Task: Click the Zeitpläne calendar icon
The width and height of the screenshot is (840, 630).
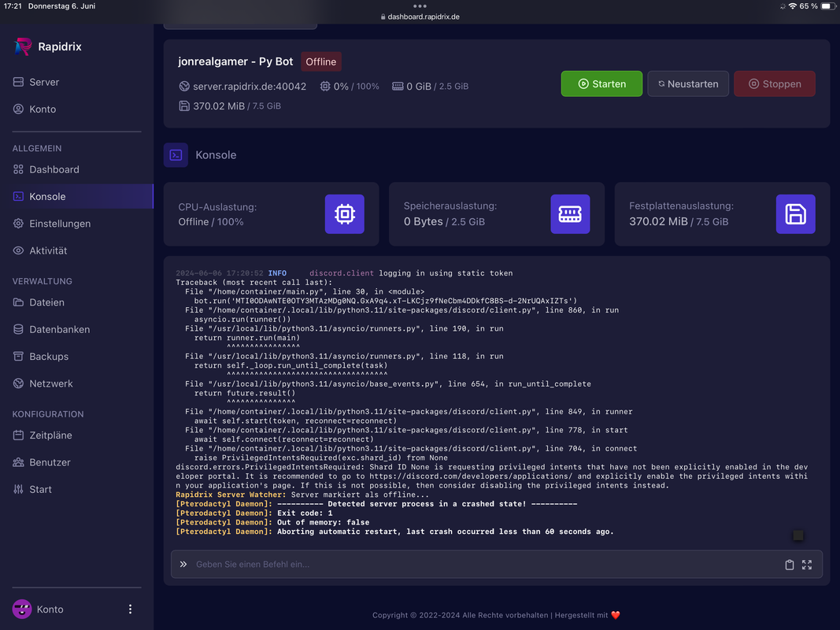Action: coord(18,435)
